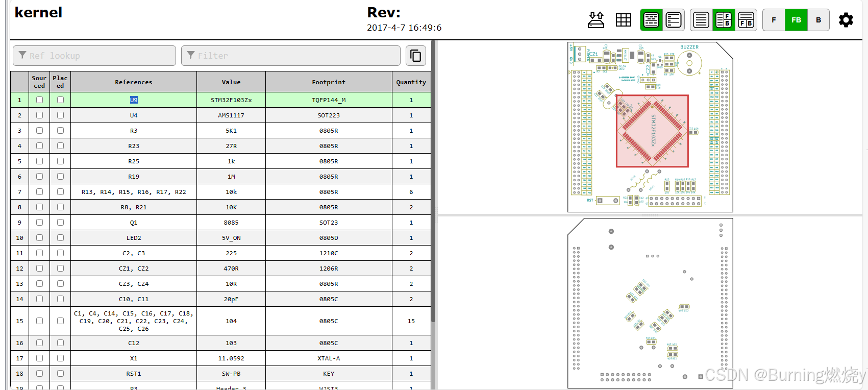Show back layer only with B button

click(819, 20)
